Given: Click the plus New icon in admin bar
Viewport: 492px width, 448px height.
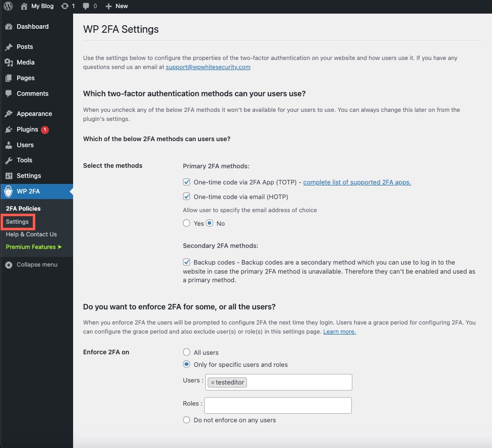Looking at the screenshot, I should click(108, 6).
